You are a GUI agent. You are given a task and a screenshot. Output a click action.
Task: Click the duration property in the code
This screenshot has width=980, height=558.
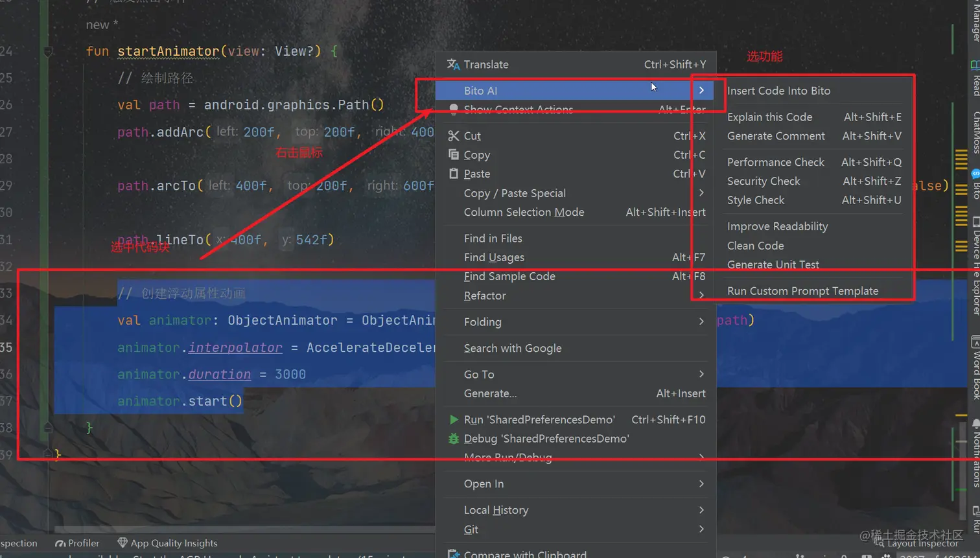220,375
